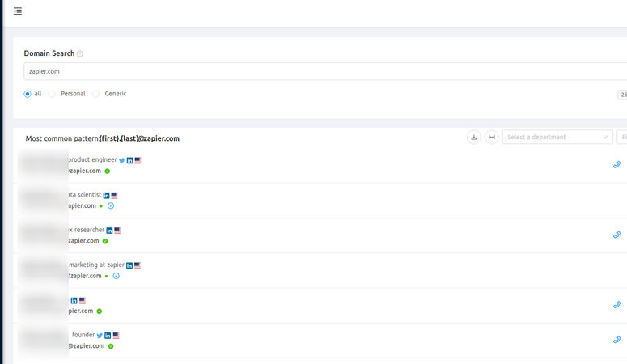Click green check in researcher row
627x364 pixels.
pyautogui.click(x=105, y=241)
